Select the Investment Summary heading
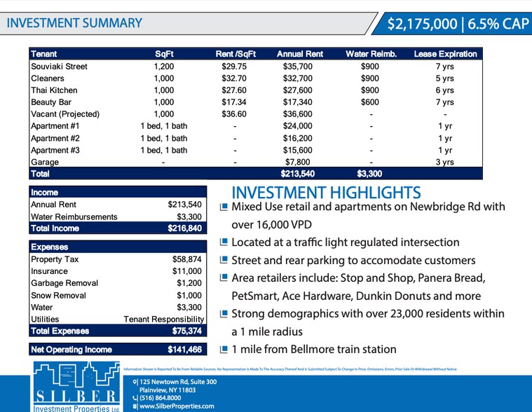Screen dimensions: 532x412 (x=74, y=23)
